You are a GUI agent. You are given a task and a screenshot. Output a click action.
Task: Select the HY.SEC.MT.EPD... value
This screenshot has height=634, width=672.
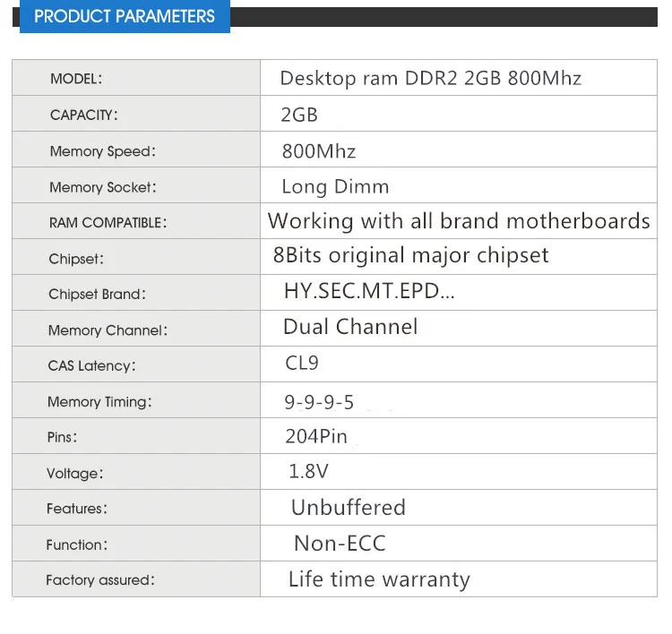(369, 292)
